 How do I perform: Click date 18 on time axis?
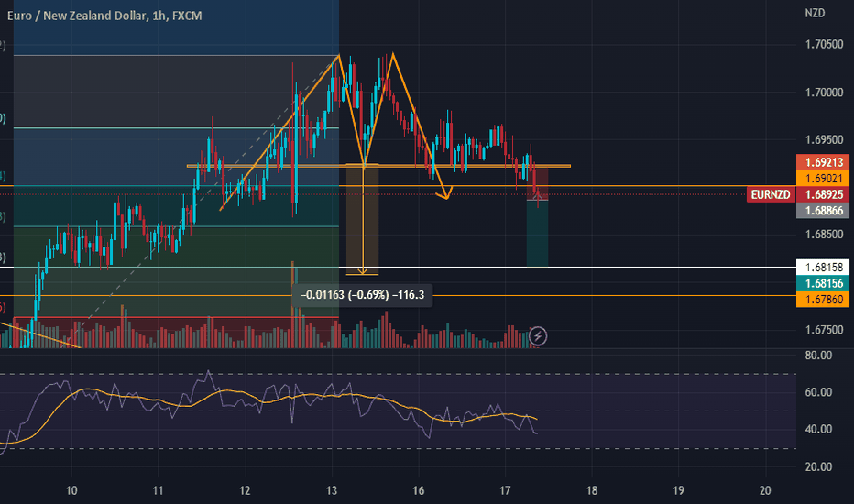592,490
